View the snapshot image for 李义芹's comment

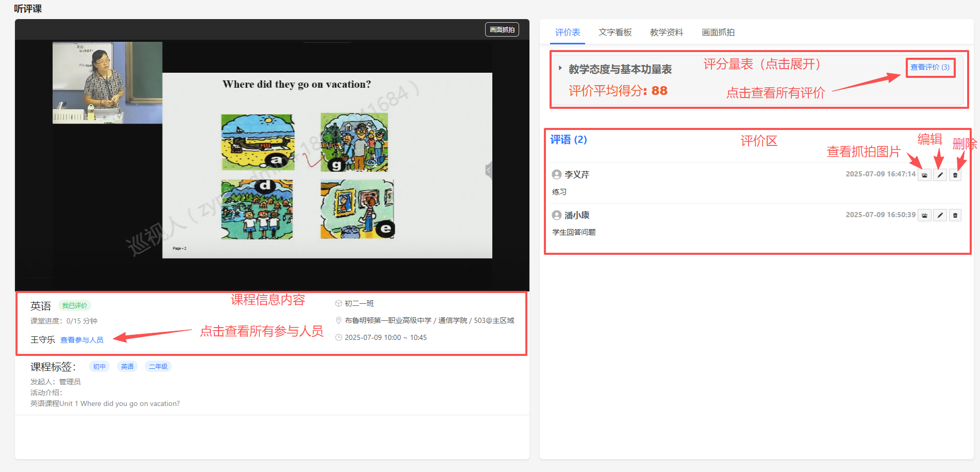[x=924, y=175]
